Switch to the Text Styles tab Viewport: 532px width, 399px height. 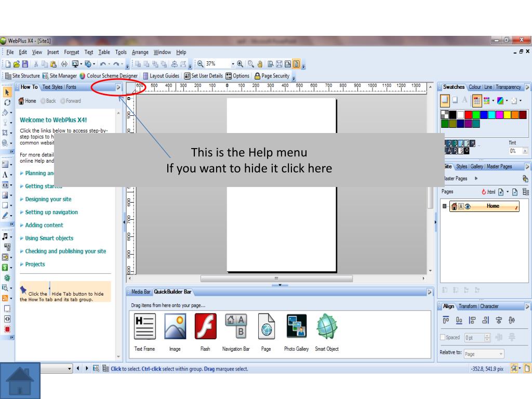(52, 87)
